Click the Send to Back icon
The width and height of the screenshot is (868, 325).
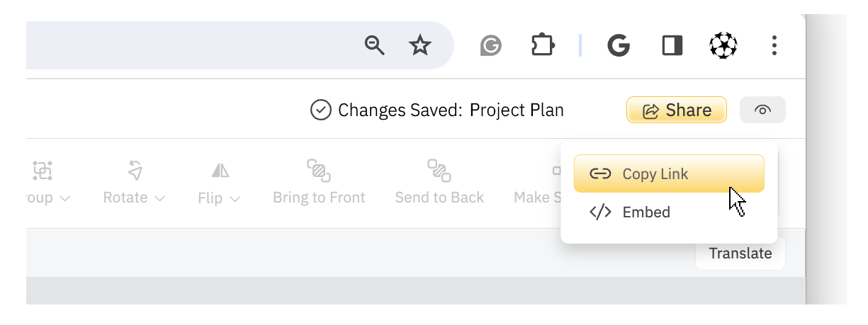point(439,171)
